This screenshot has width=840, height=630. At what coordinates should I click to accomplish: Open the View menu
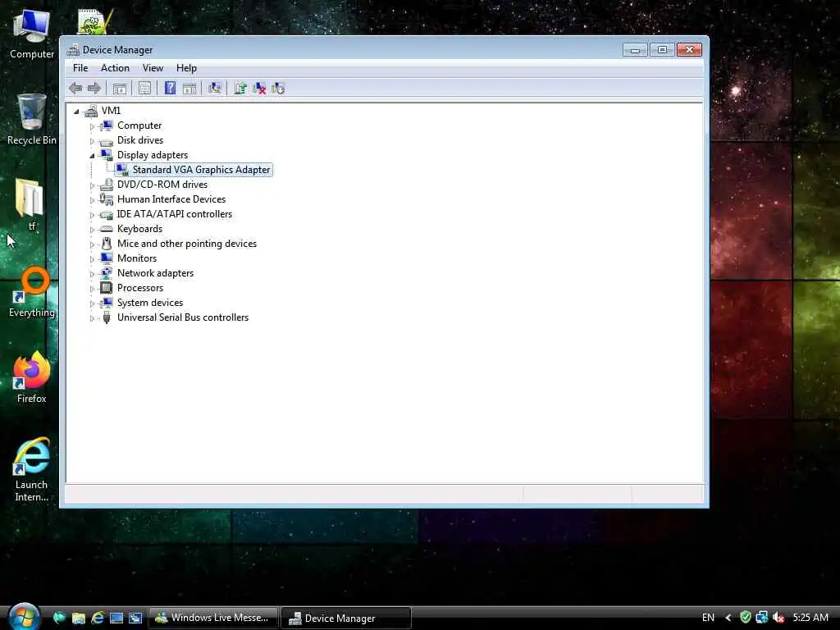(153, 68)
